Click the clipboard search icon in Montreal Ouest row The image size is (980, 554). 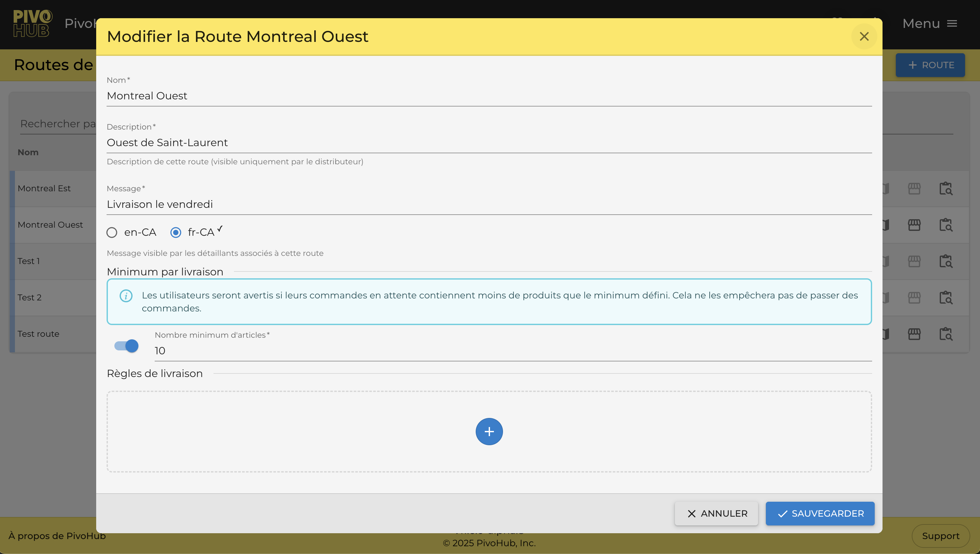point(946,225)
